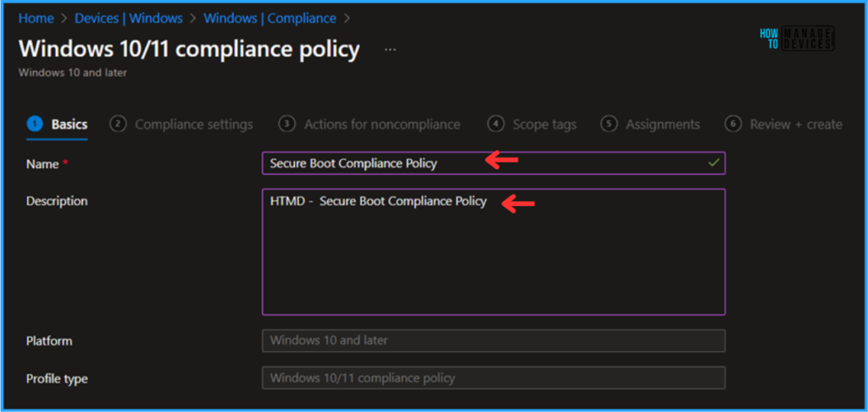Select the Basics step tab
The height and width of the screenshot is (412, 868).
(57, 125)
